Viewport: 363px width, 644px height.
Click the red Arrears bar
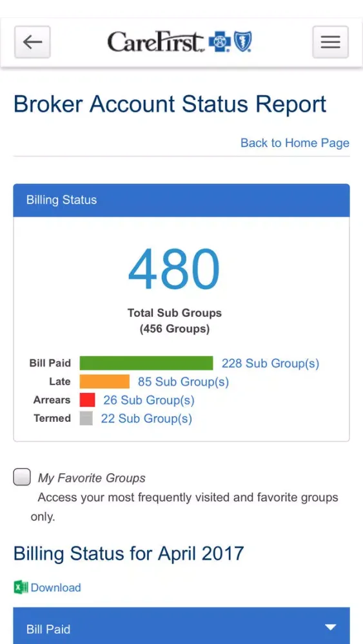[x=87, y=400]
